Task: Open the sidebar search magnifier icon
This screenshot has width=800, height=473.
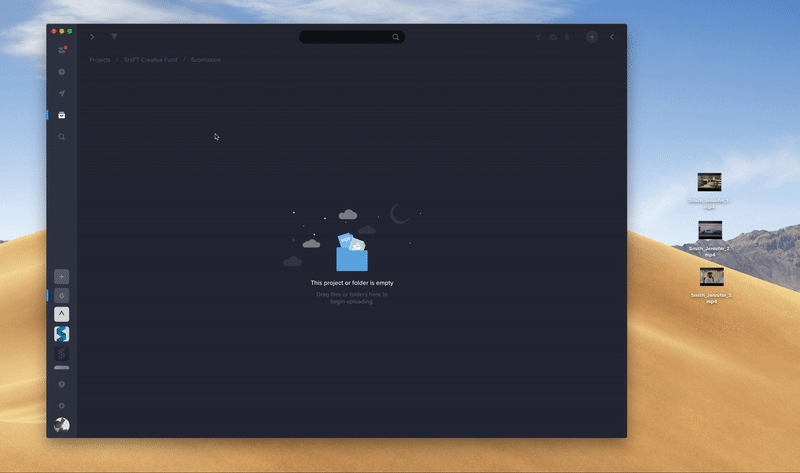Action: point(62,137)
